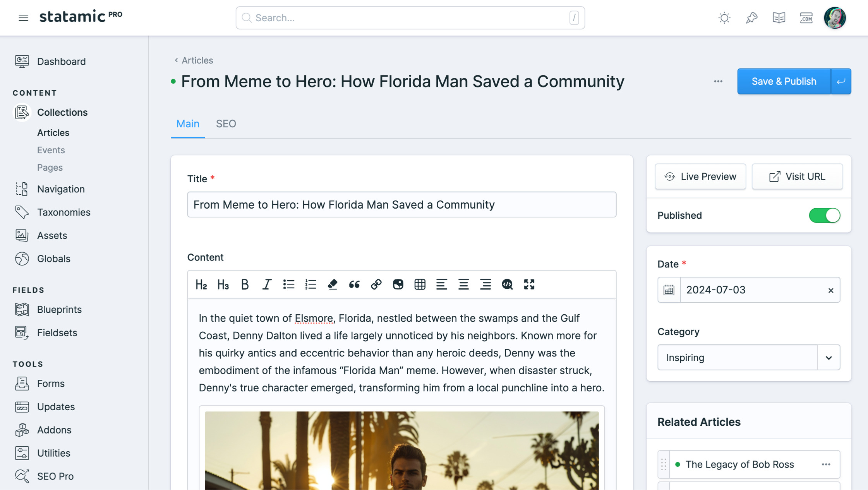
Task: Center align content text
Action: point(463,284)
